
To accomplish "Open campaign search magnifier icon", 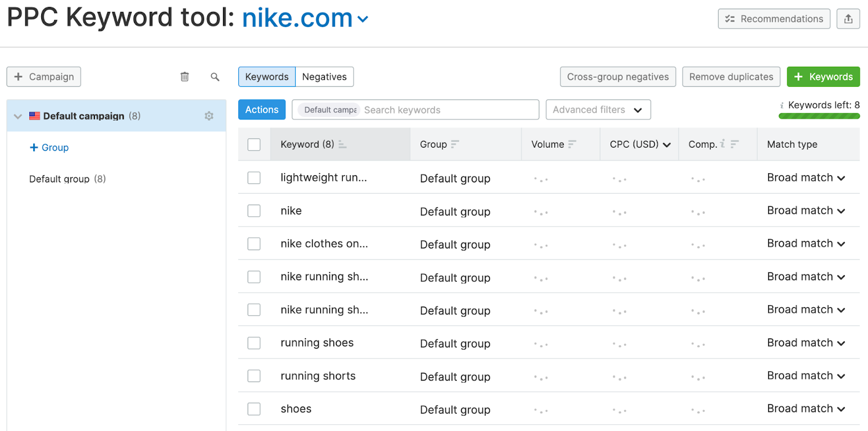I will coord(215,77).
